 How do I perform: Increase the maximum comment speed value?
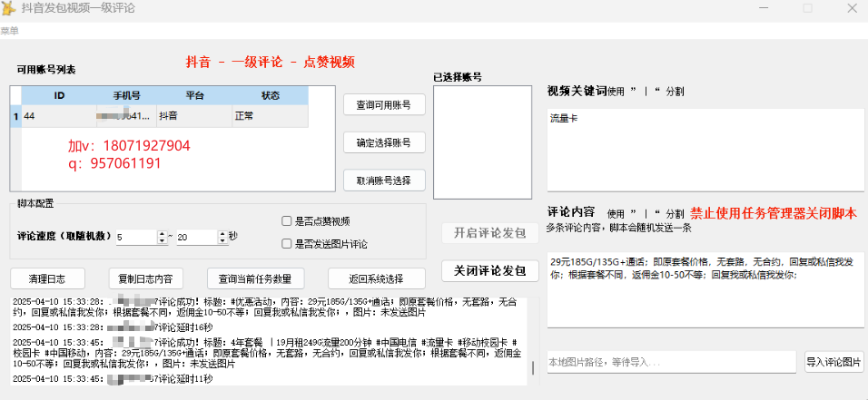[x=223, y=233]
